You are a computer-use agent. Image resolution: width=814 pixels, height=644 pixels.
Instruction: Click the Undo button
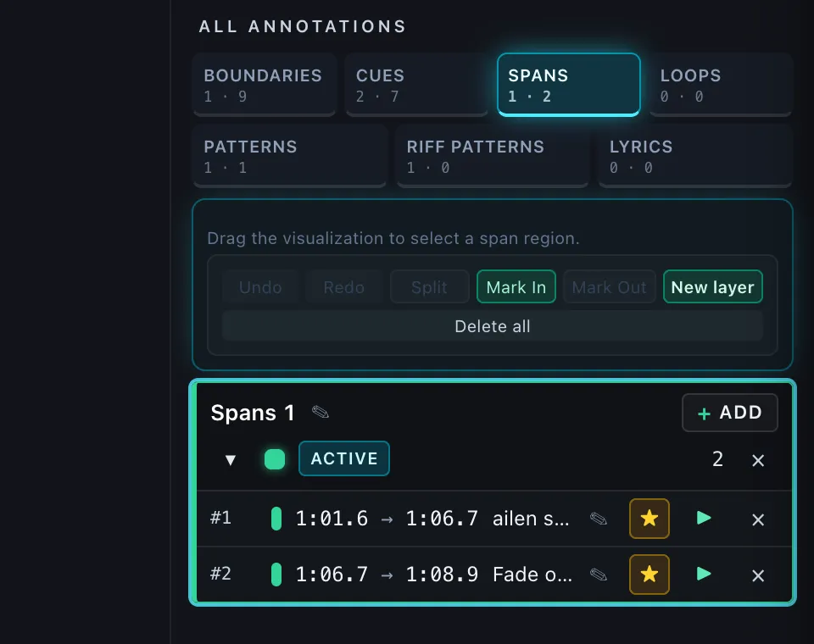(260, 286)
